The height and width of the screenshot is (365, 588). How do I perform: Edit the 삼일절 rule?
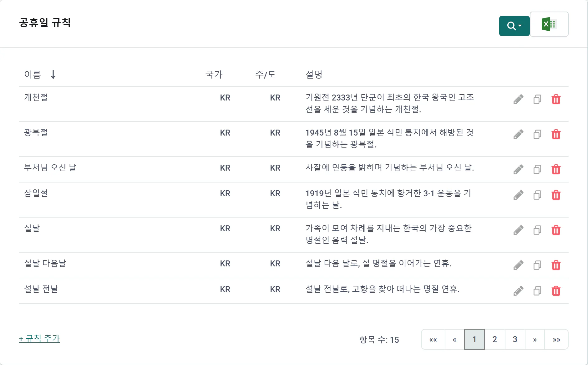click(x=518, y=195)
